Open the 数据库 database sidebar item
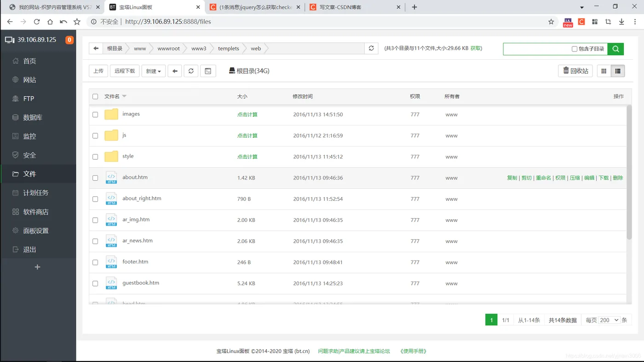The width and height of the screenshot is (644, 362). point(38,118)
